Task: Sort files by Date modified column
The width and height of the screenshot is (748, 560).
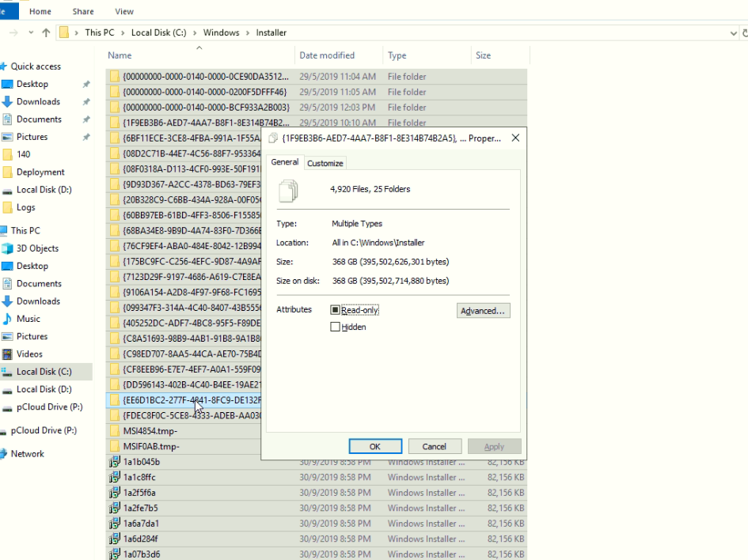Action: 327,55
